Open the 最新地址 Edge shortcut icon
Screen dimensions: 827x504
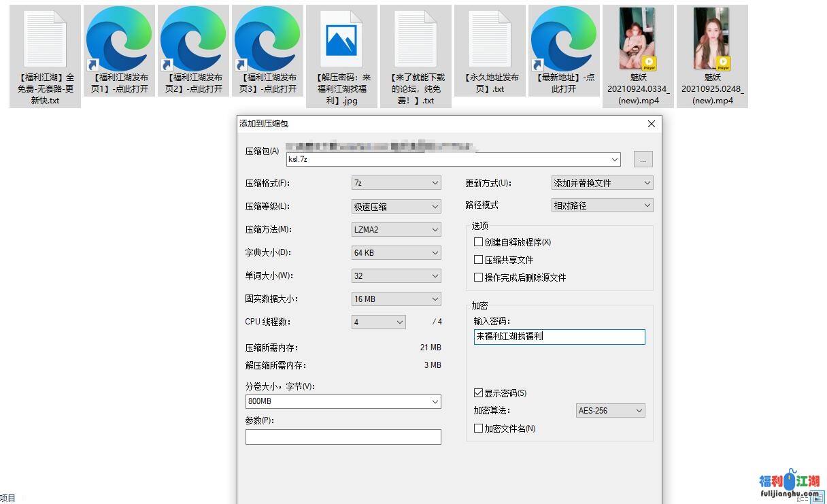click(564, 39)
